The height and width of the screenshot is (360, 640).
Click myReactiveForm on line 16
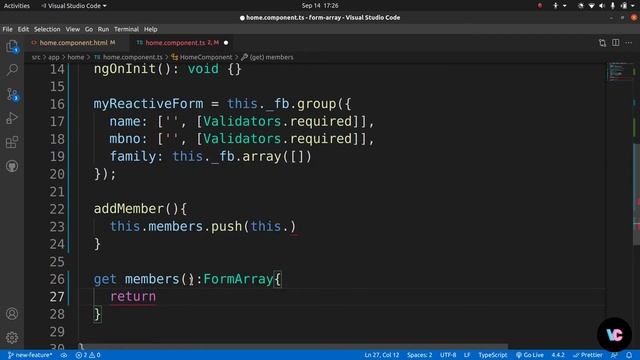148,104
